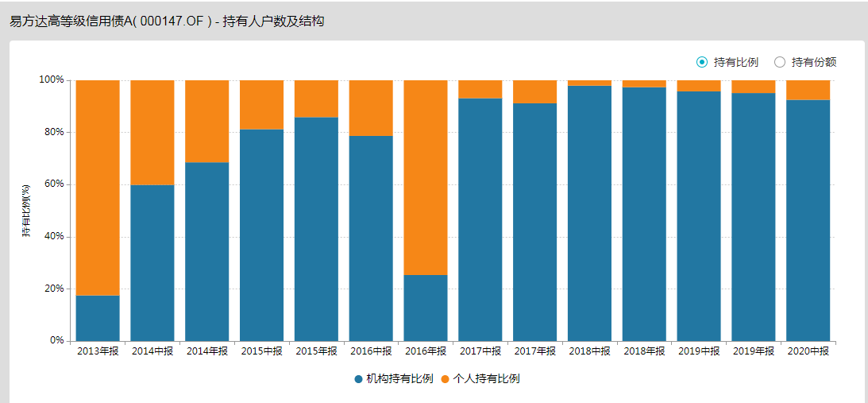Click the 60% y-axis tick label

pyautogui.click(x=54, y=184)
